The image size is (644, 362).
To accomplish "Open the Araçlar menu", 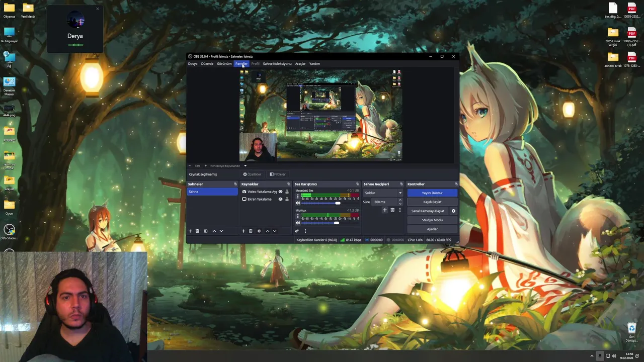I will [x=300, y=64].
